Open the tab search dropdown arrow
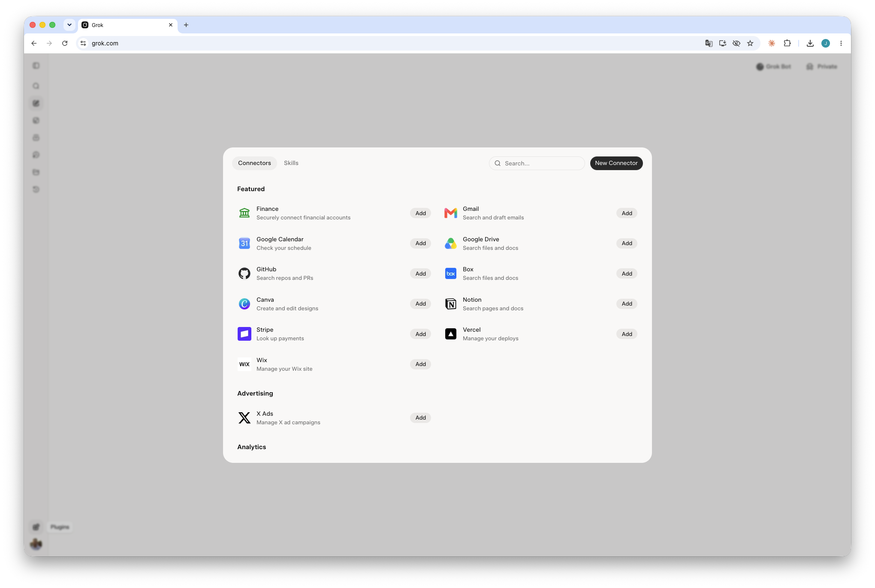Viewport: 875px width, 588px height. tap(69, 25)
